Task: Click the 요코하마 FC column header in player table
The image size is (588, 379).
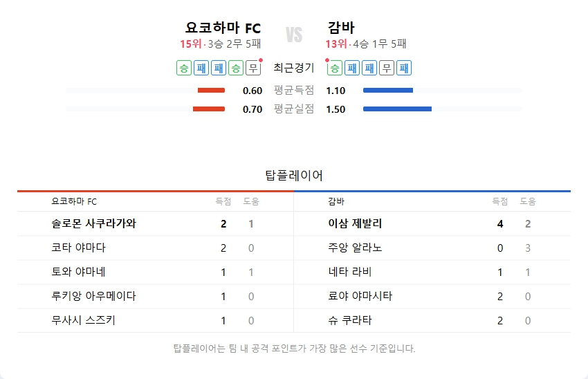Action: 74,201
